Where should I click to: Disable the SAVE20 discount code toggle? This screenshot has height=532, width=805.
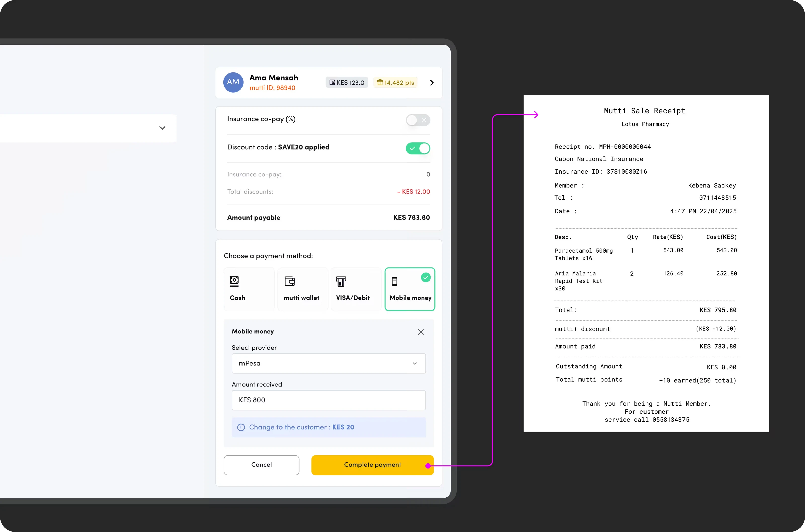[x=418, y=148]
